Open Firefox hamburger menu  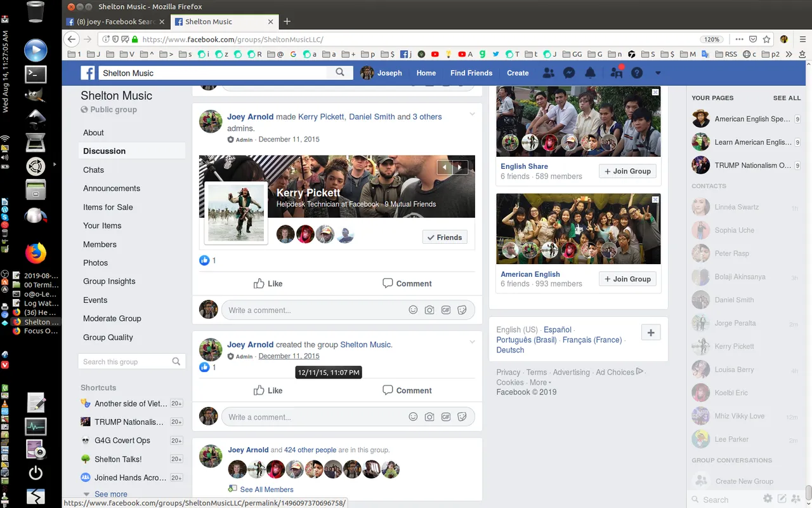(802, 39)
